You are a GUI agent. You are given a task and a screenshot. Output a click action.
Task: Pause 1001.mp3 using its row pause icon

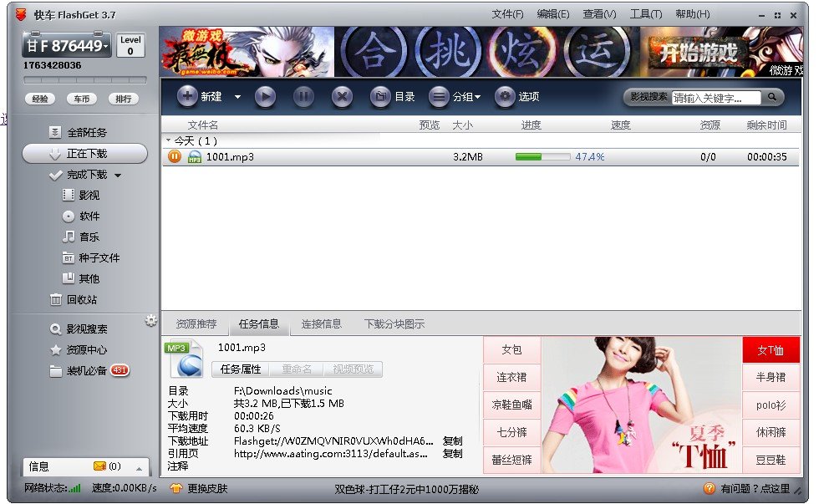tap(174, 155)
